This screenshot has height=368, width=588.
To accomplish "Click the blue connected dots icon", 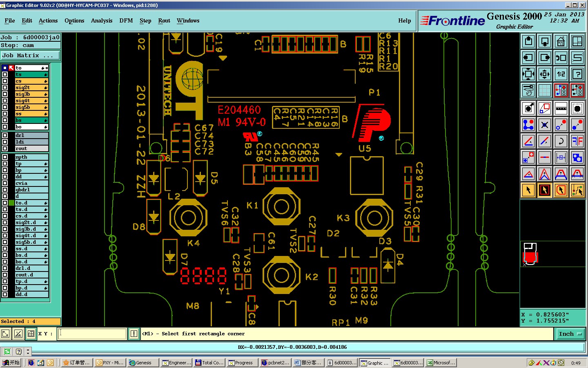I will [528, 125].
